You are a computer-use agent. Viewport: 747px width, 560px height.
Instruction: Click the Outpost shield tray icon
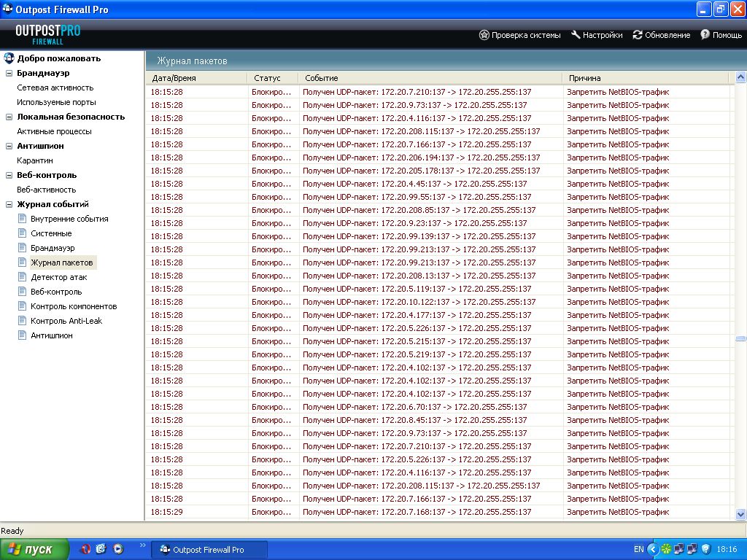click(706, 550)
